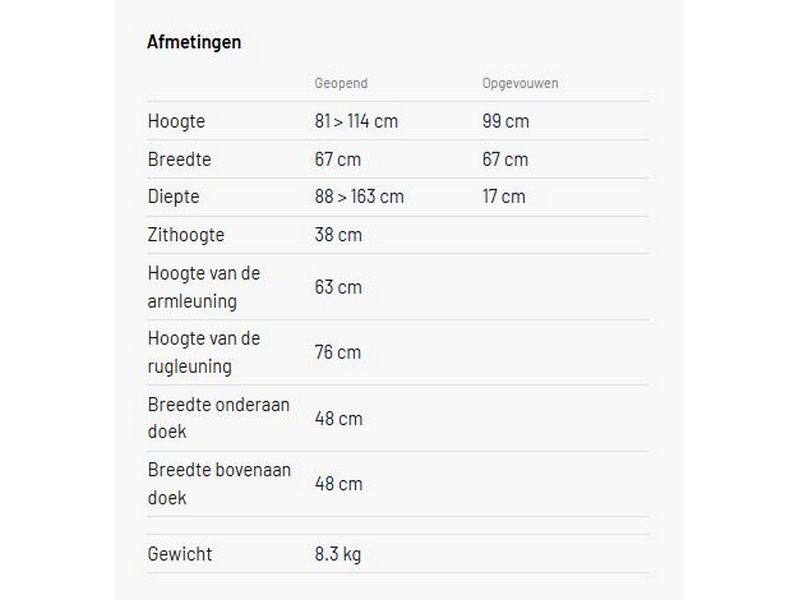Select the Geopend column header

[x=341, y=84]
